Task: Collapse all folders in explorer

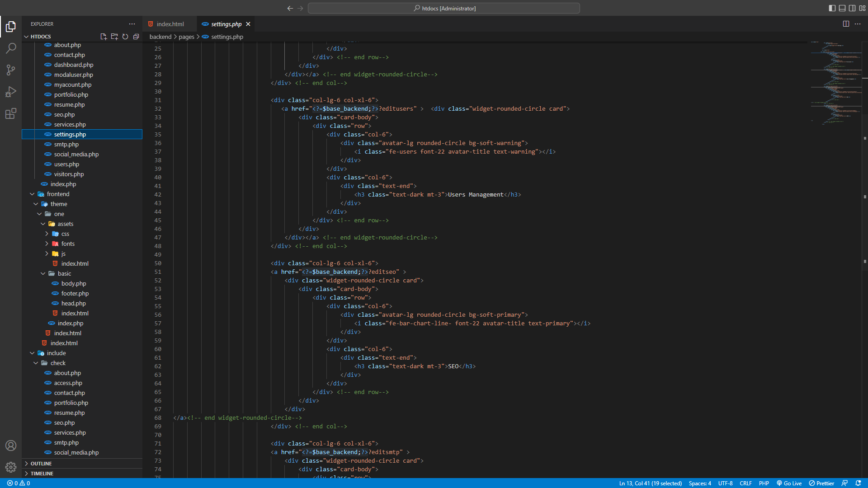Action: [136, 37]
